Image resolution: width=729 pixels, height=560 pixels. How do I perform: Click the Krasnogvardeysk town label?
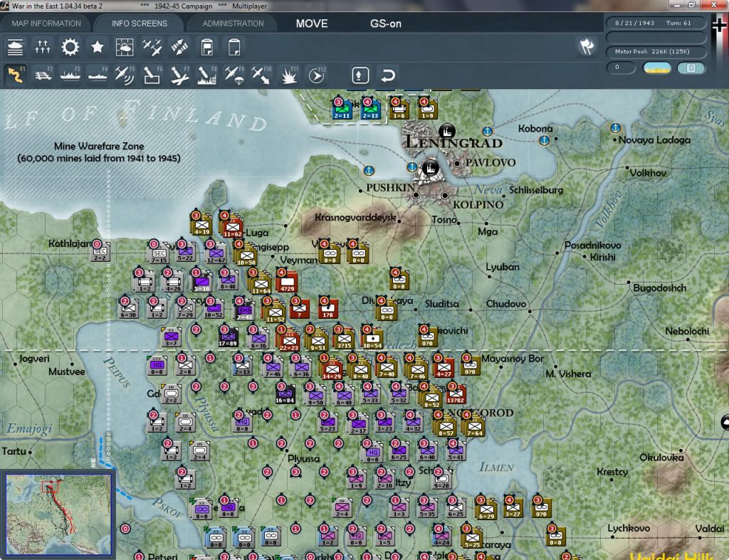tap(356, 218)
